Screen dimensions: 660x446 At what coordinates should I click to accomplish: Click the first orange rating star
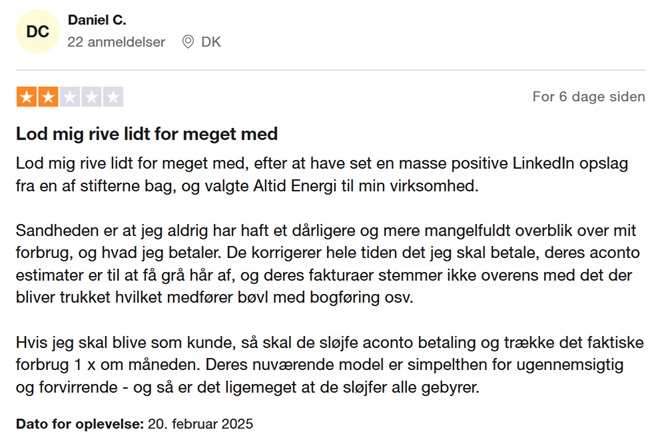click(27, 97)
